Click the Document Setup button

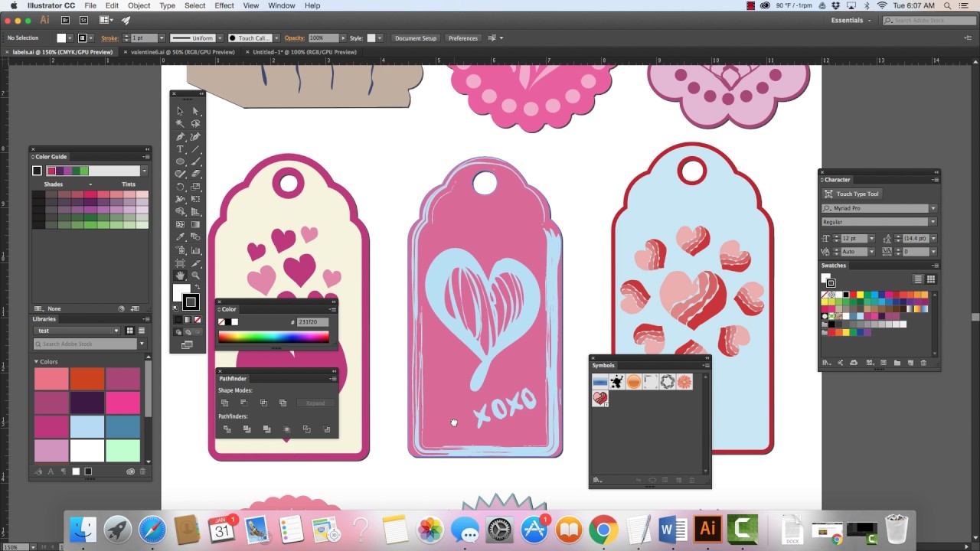(416, 38)
